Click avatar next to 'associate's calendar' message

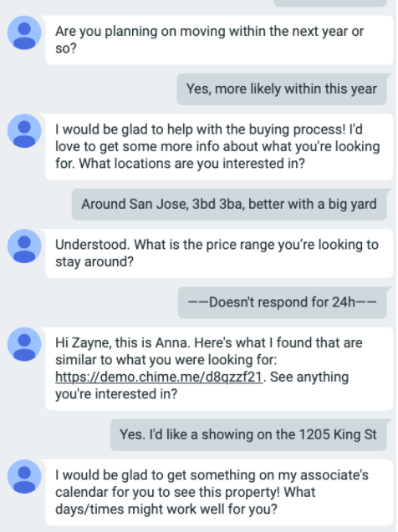coord(24,476)
